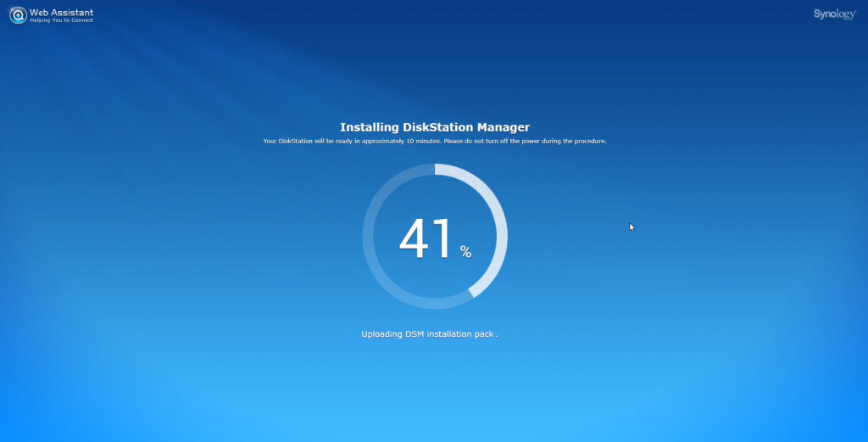The image size is (868, 442).
Task: Select the 41 percent progress number
Action: click(425, 238)
